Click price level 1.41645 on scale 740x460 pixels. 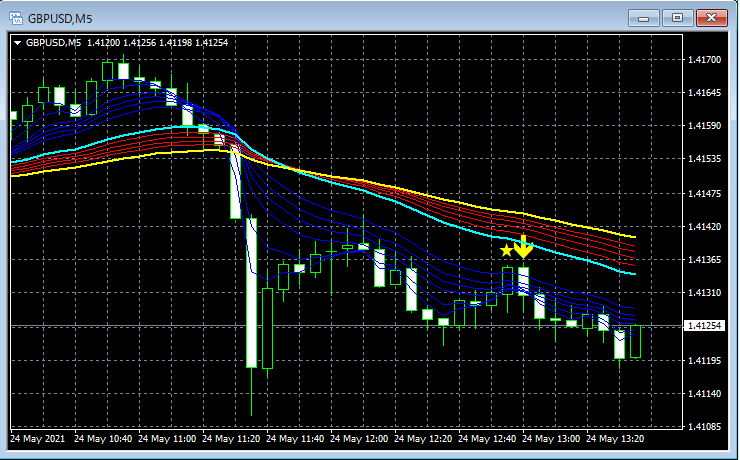click(x=705, y=92)
